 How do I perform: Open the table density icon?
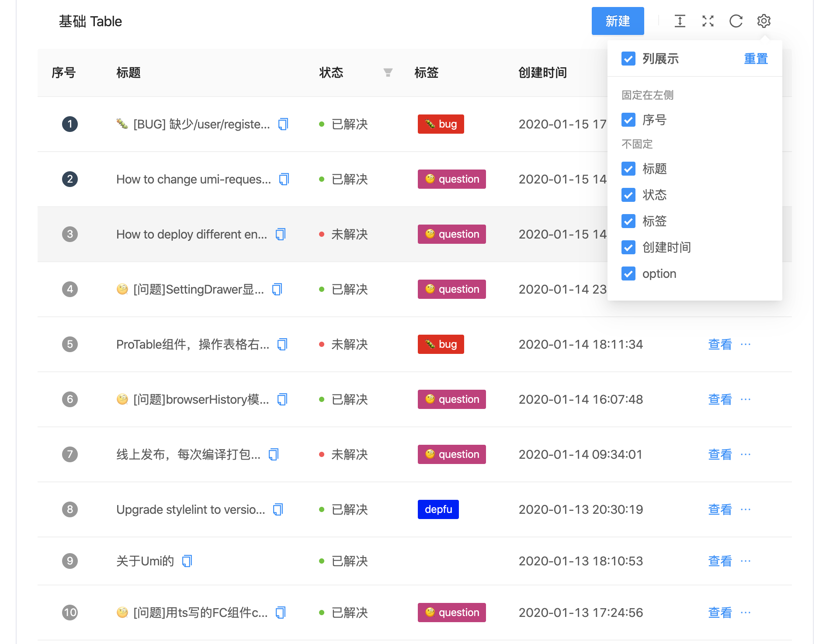point(680,21)
